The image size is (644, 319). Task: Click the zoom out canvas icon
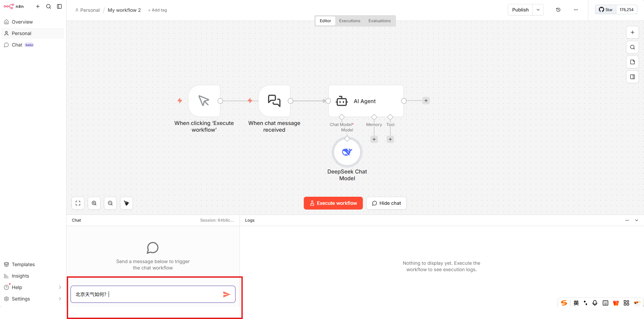(110, 203)
